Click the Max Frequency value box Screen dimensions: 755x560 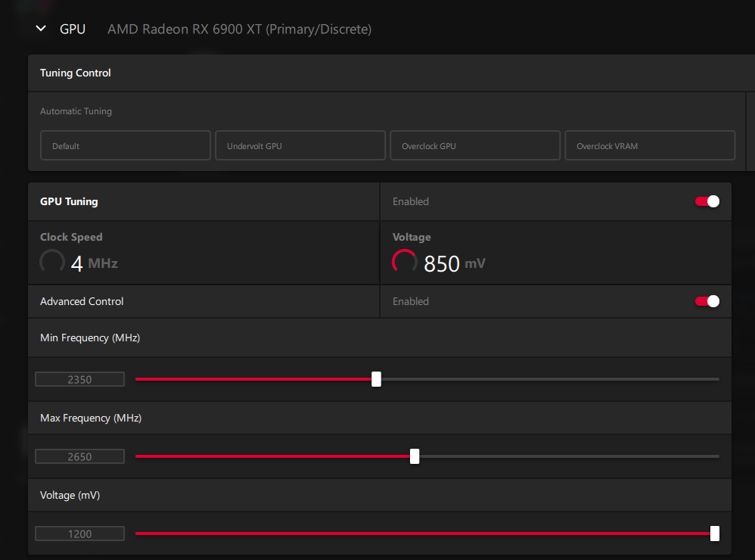point(79,457)
